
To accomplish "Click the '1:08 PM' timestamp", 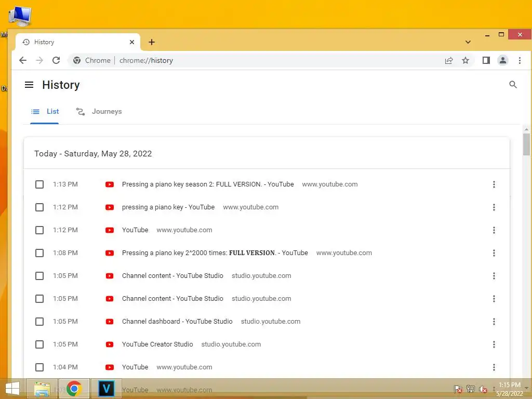I will [65, 253].
